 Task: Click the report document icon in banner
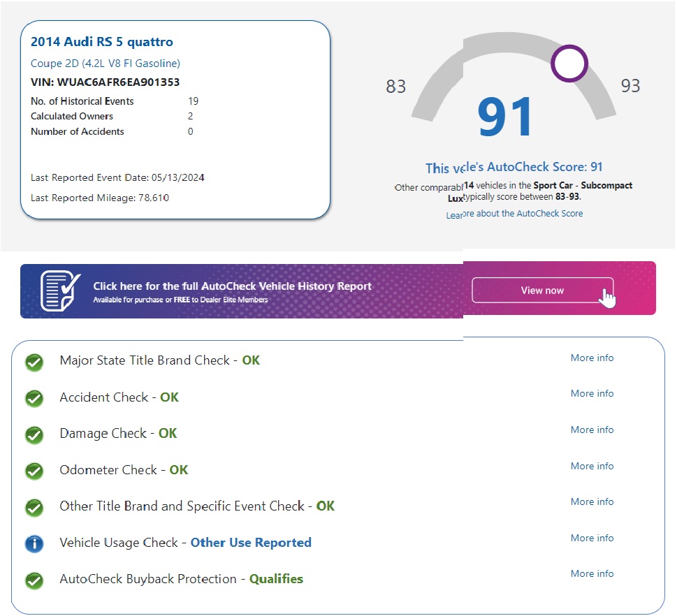pos(61,291)
